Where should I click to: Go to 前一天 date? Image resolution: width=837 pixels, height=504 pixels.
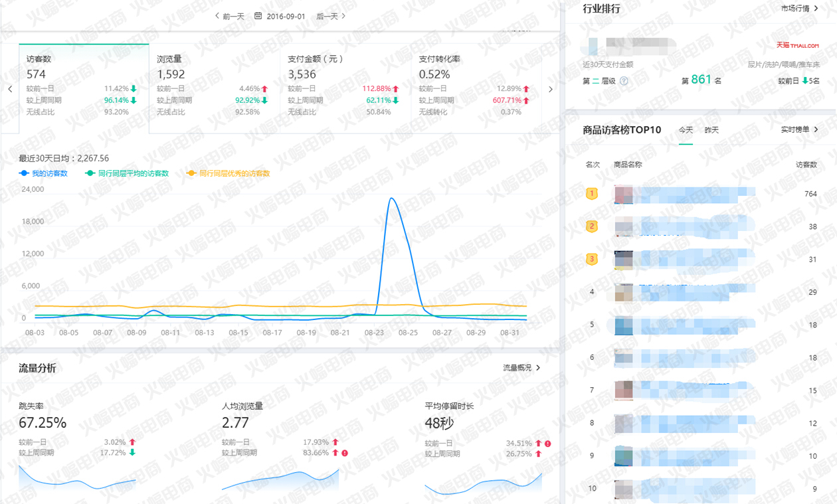click(230, 16)
